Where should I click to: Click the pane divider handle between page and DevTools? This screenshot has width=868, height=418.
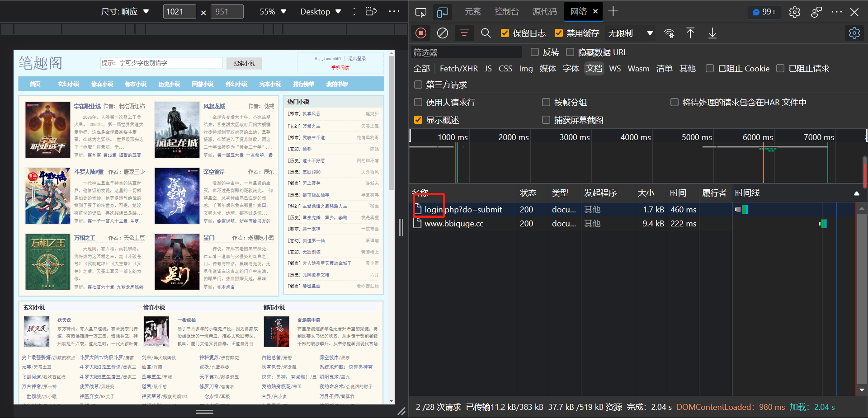[401, 227]
